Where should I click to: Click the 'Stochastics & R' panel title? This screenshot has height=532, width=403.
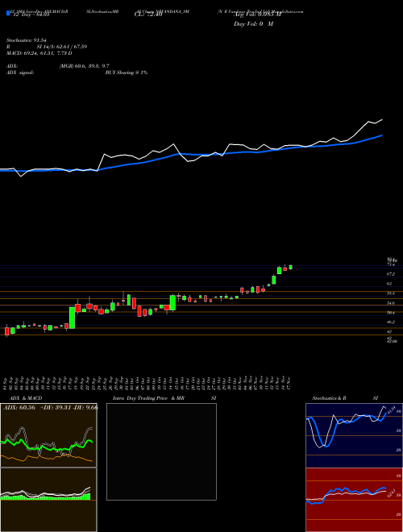tap(329, 398)
